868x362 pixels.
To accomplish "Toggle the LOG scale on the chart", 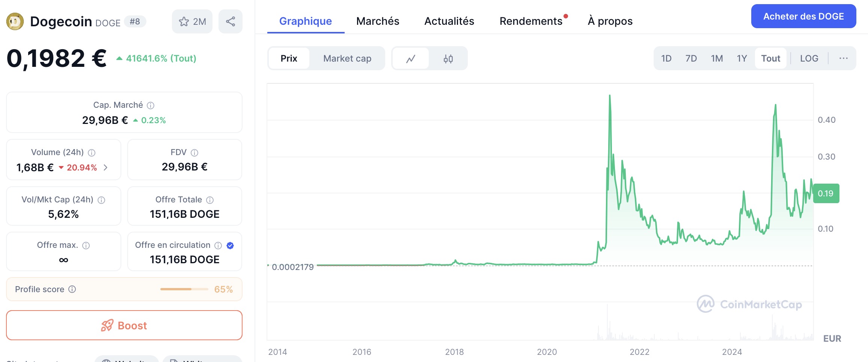I will click(809, 59).
